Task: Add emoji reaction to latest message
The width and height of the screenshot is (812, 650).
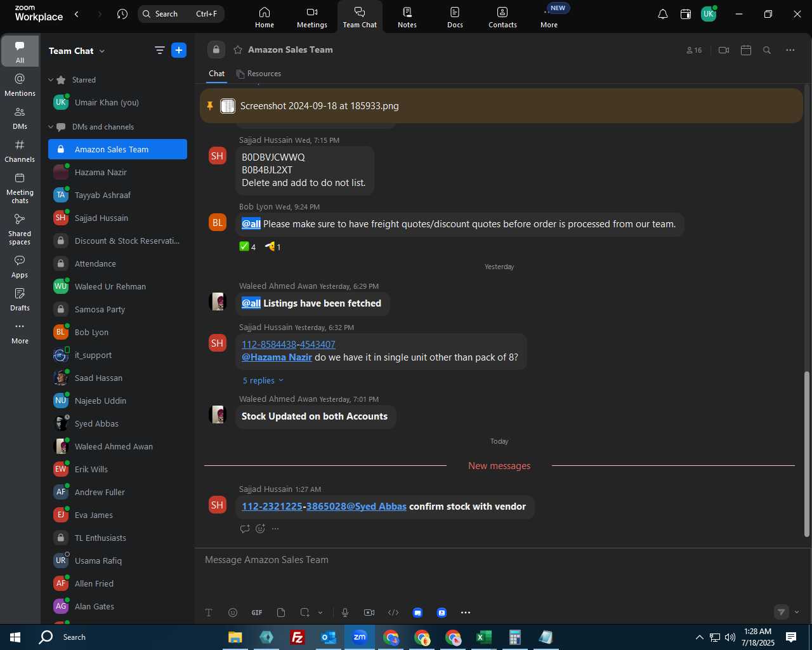Action: 260,529
